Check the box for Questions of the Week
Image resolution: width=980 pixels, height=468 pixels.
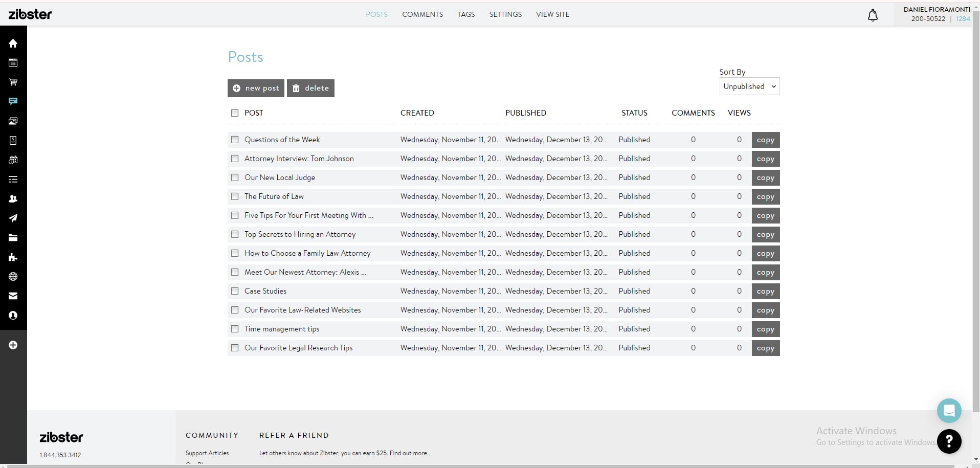click(x=235, y=140)
